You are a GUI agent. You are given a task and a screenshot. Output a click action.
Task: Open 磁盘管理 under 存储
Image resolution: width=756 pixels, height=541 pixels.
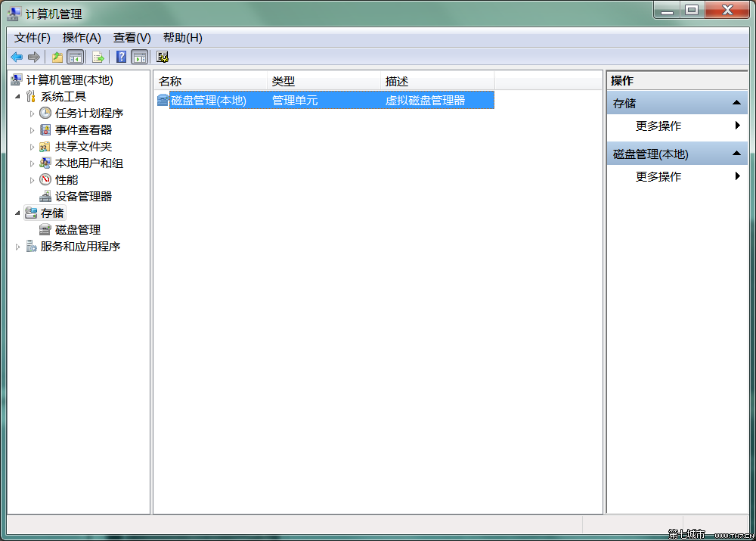pos(78,230)
